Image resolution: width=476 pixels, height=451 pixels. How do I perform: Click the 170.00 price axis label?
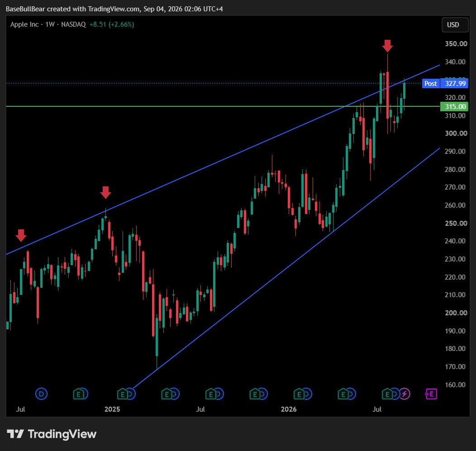point(455,366)
